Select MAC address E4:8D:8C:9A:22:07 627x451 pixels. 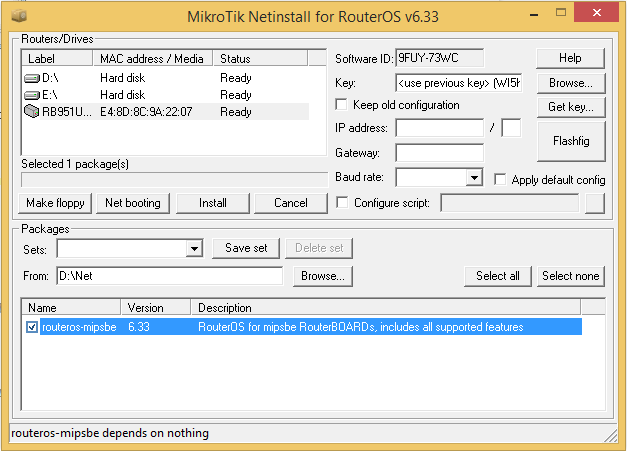point(146,112)
